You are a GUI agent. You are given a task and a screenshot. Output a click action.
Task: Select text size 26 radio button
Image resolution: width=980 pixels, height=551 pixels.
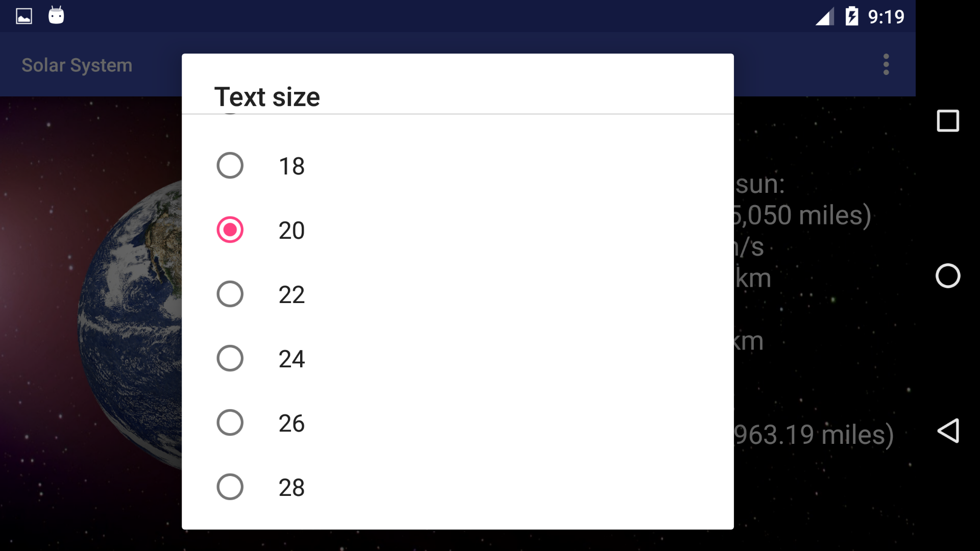pyautogui.click(x=230, y=423)
